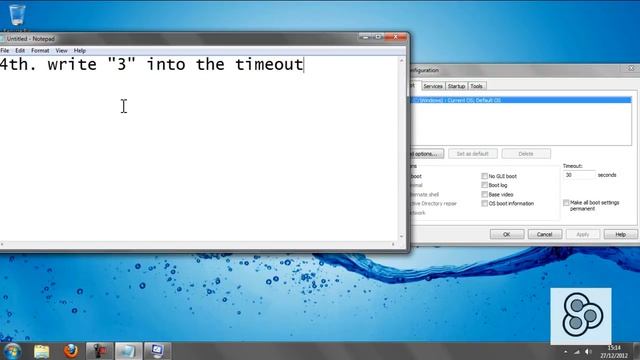640x360 pixels.
Task: Click the Delete button in System Configuration
Action: (526, 154)
